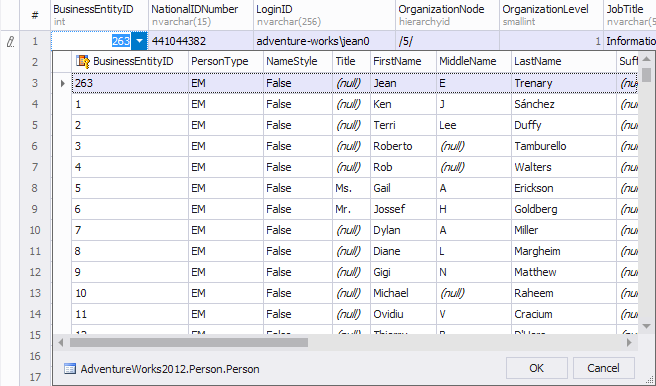Click the vertical scrollbar thumb
Screen dimensions: 656x386
(646, 74)
